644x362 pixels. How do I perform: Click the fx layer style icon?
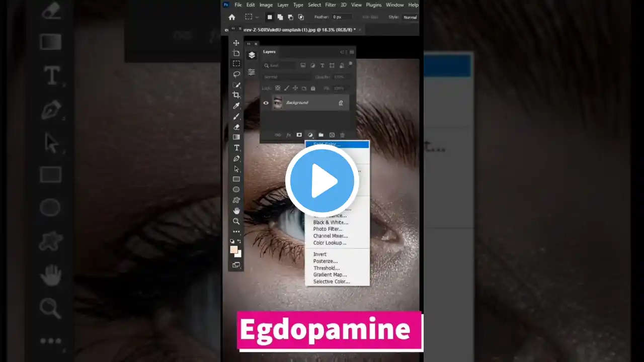[x=288, y=135]
